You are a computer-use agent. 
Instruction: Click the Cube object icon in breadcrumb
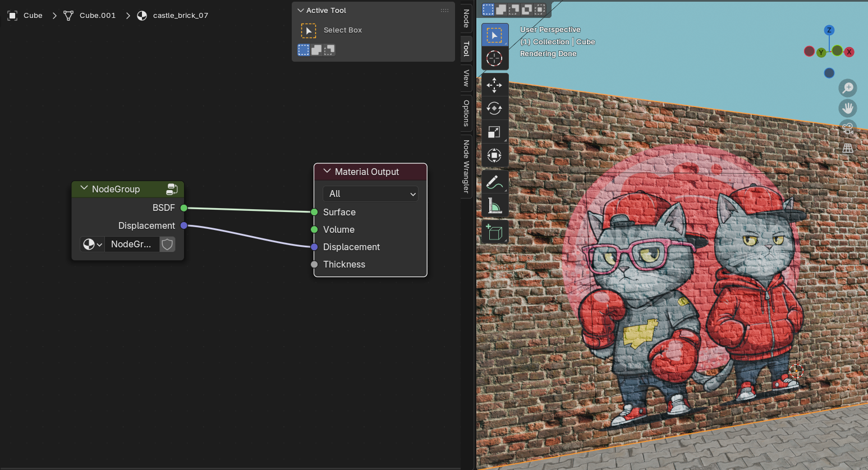12,16
